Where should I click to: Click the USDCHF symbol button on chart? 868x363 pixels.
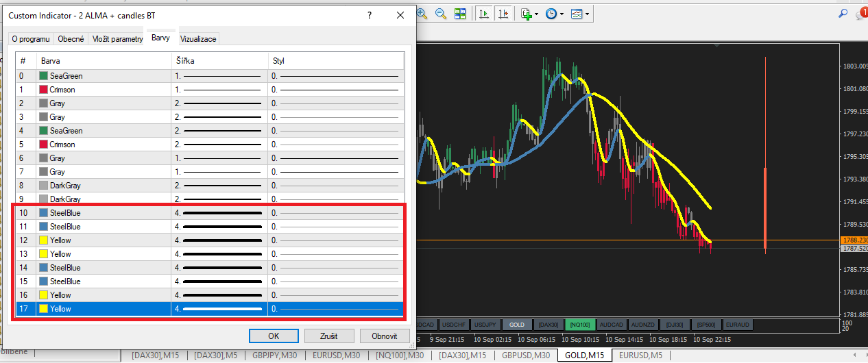(x=453, y=324)
